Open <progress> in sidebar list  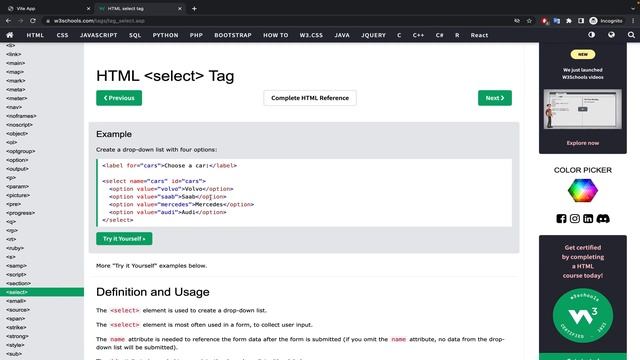pos(20,213)
